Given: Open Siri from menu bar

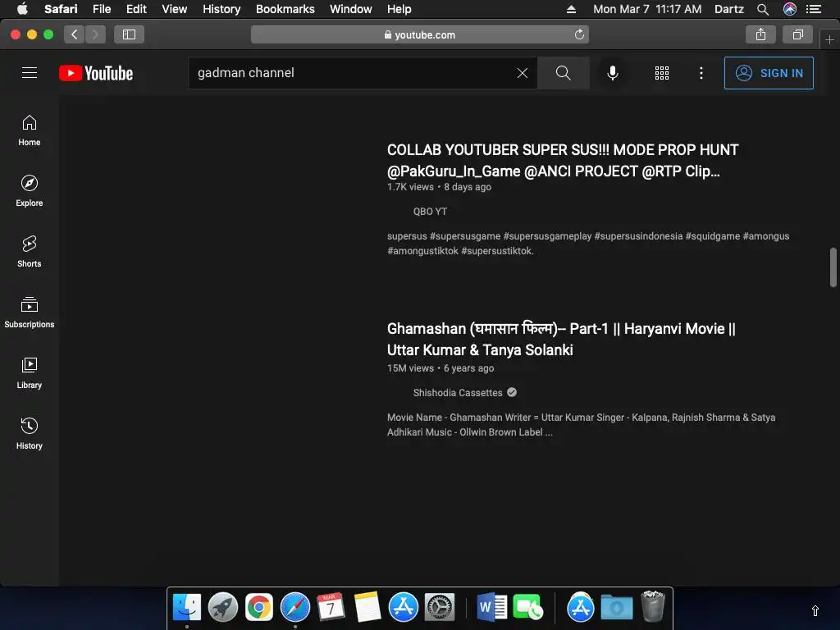Looking at the screenshot, I should tap(790, 9).
